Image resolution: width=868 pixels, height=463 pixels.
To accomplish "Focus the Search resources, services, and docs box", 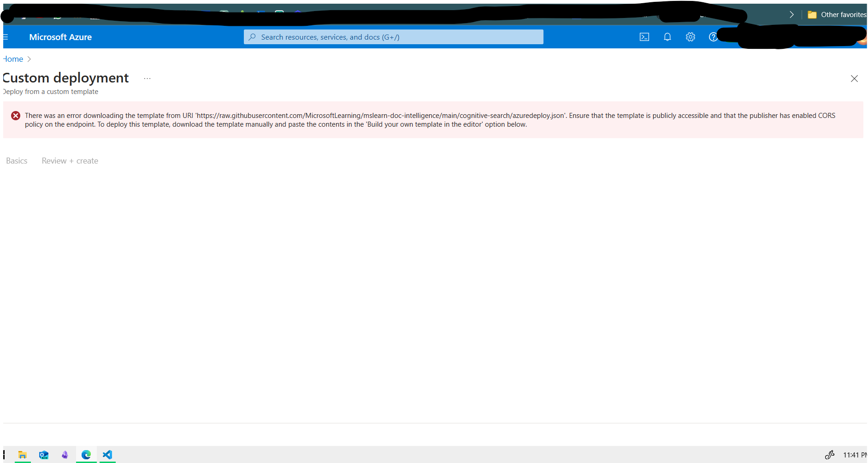I will 393,37.
